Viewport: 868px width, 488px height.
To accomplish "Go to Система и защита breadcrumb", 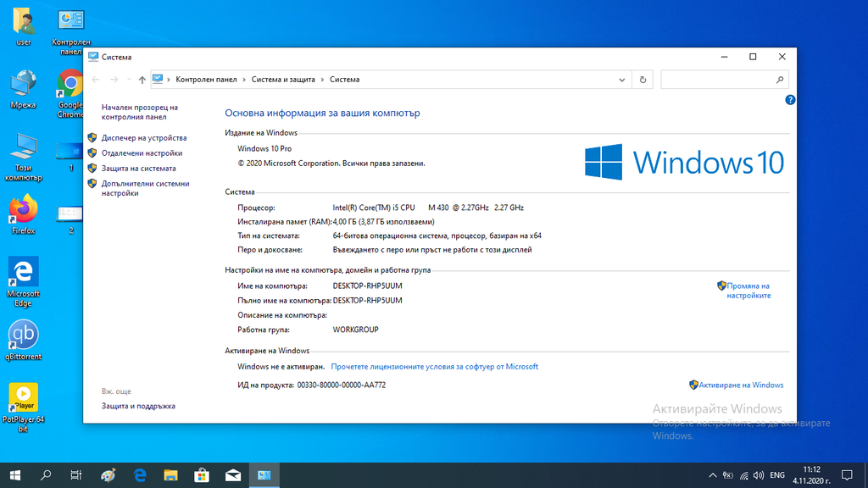I will pos(283,80).
